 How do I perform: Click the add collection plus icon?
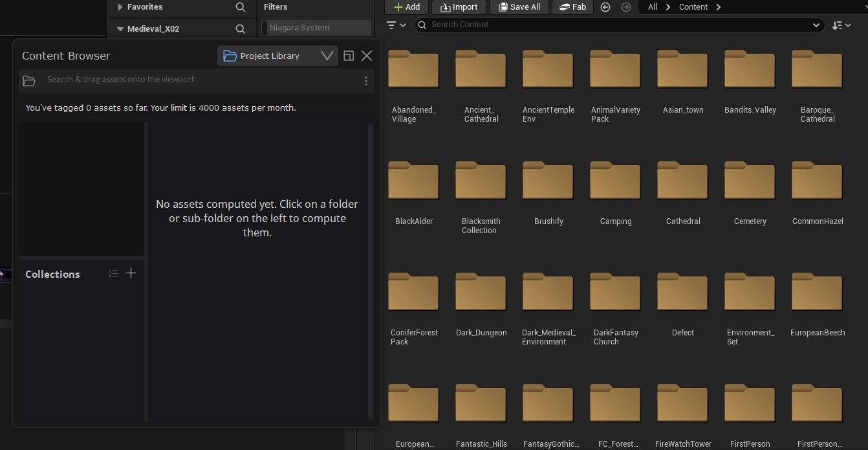[131, 273]
